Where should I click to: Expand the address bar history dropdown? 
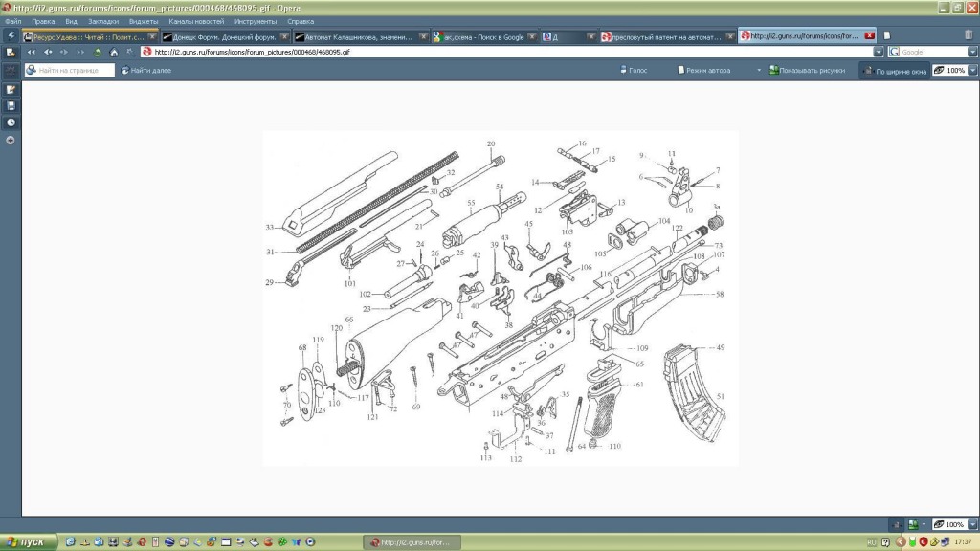879,53
